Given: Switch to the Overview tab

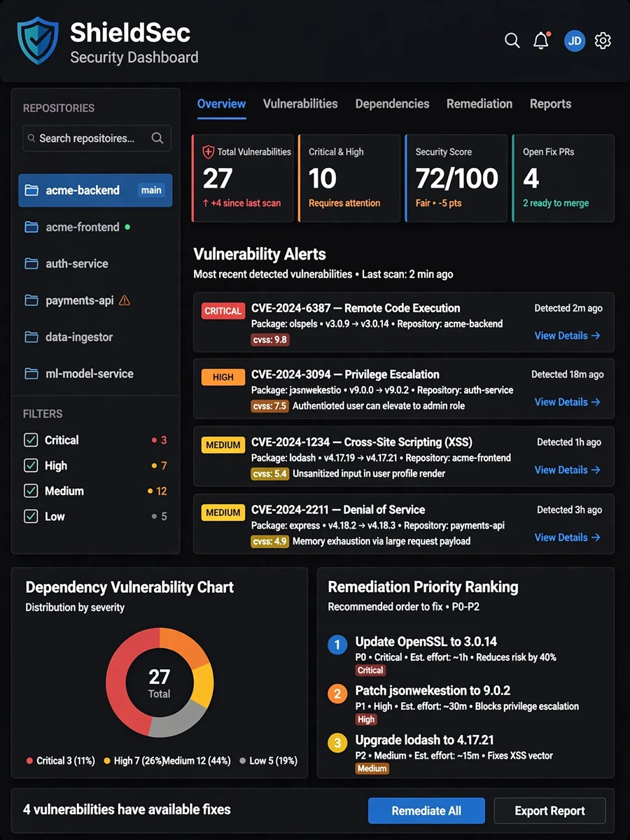Looking at the screenshot, I should [221, 104].
